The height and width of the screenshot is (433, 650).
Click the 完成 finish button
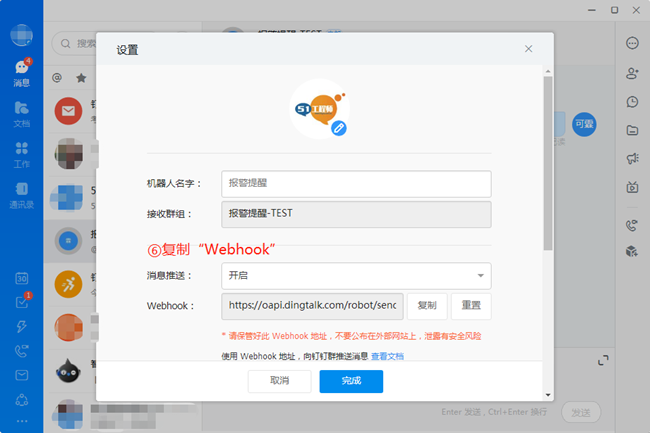point(351,381)
